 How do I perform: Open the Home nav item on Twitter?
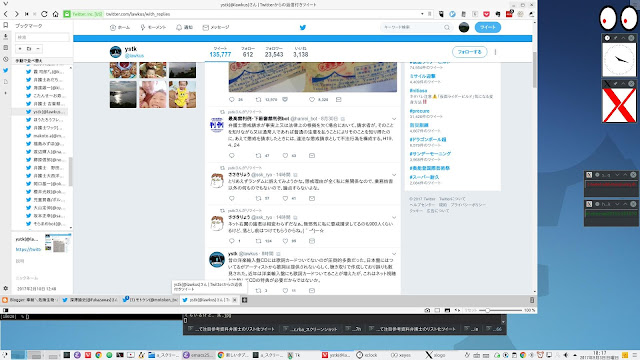pos(120,27)
